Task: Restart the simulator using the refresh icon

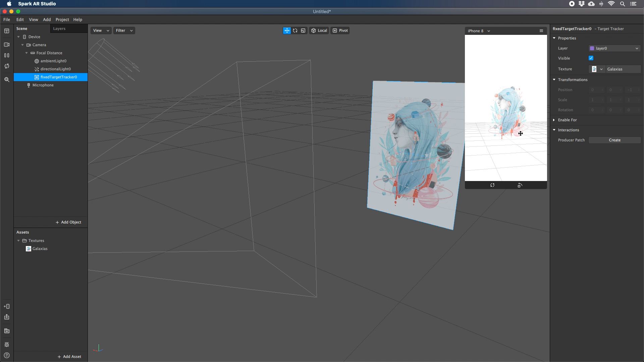Action: [x=492, y=185]
